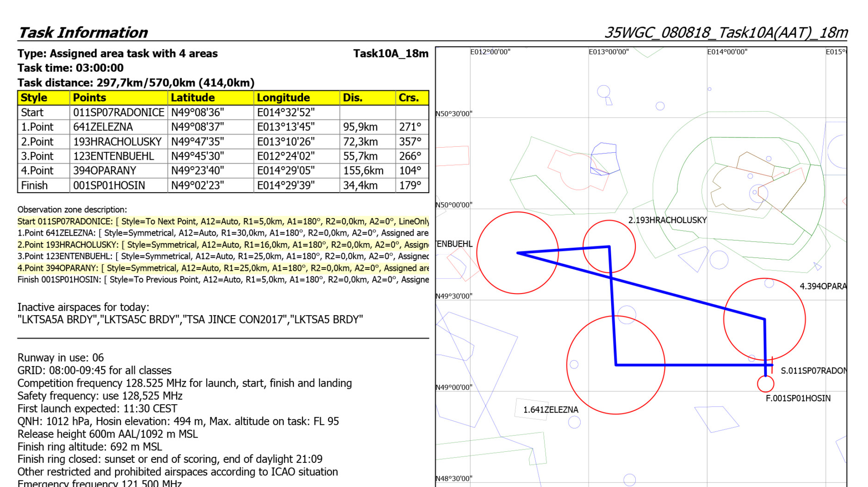
Task: Select the 001SP01HOSIN cell in Finish row
Action: (109, 186)
